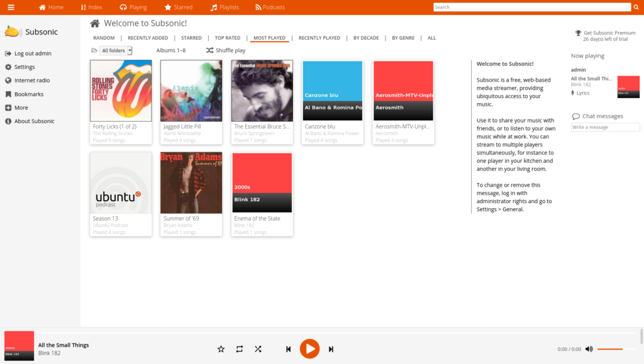
Task: Open Playlists in top navigation
Action: (x=225, y=7)
